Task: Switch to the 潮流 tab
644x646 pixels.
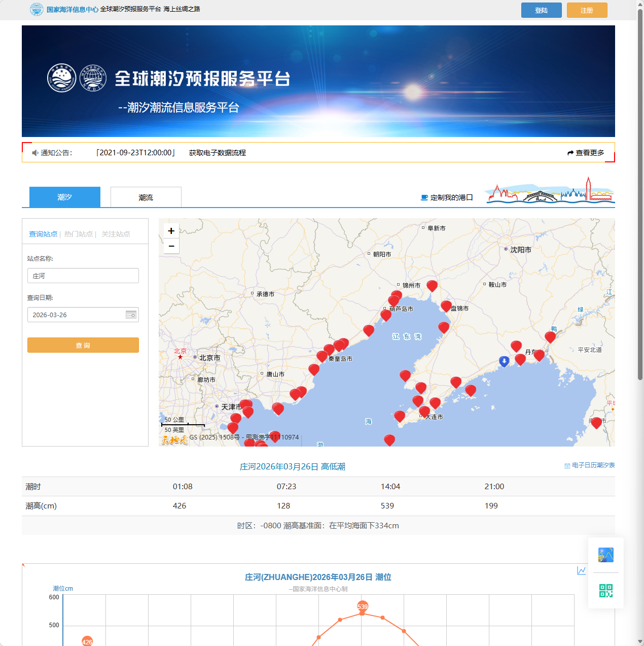Action: pyautogui.click(x=146, y=197)
